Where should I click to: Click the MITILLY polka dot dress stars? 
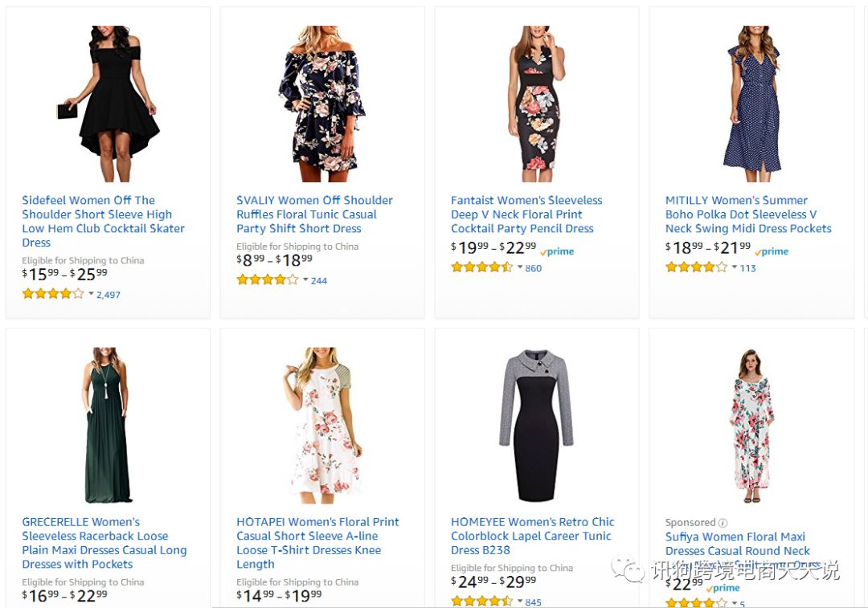point(696,267)
